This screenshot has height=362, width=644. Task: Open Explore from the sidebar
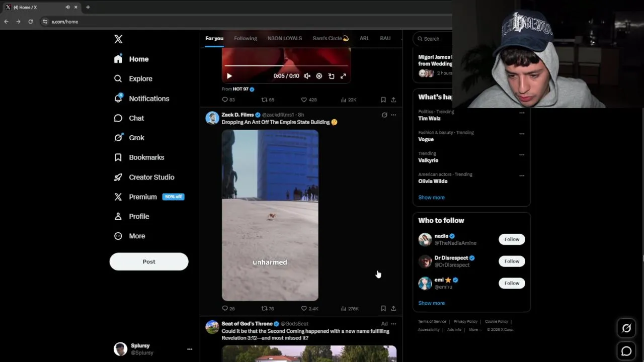(x=133, y=78)
